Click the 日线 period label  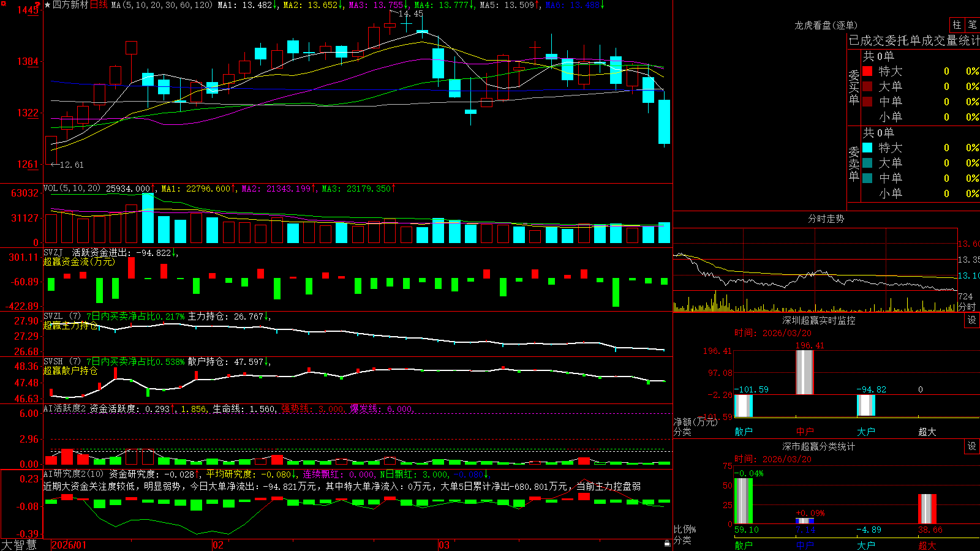(99, 5)
